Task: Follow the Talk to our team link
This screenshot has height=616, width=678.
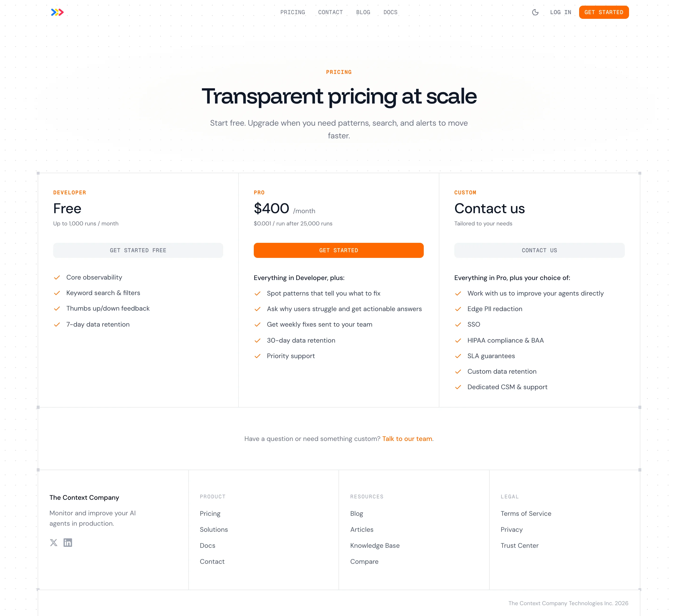Action: pos(408,439)
